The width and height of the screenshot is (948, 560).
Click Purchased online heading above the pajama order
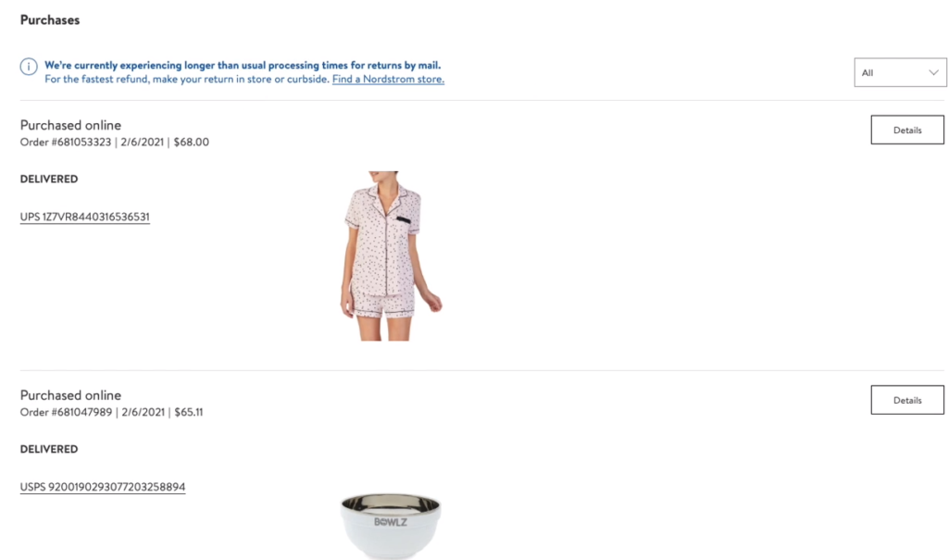(70, 125)
